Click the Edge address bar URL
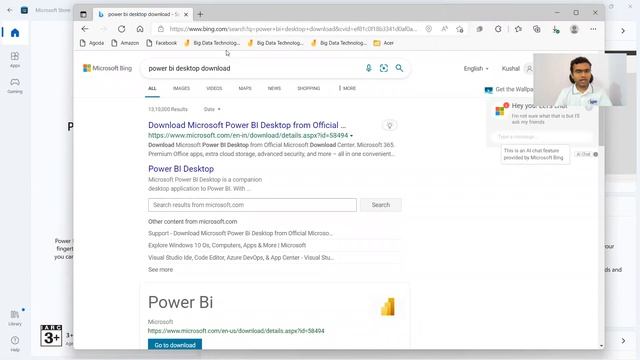This screenshot has width=640, height=360. [x=293, y=29]
